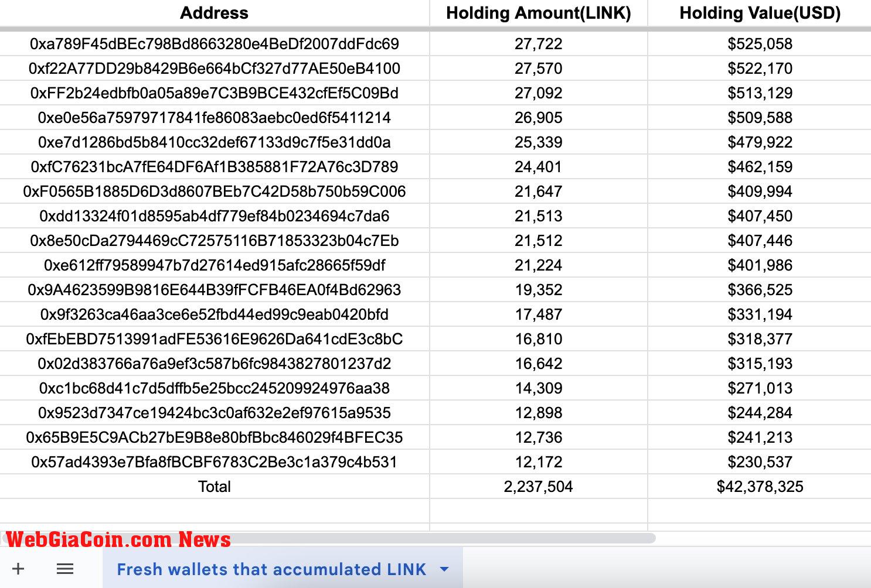Select the Address column header
871x588 pixels.
[x=215, y=13]
